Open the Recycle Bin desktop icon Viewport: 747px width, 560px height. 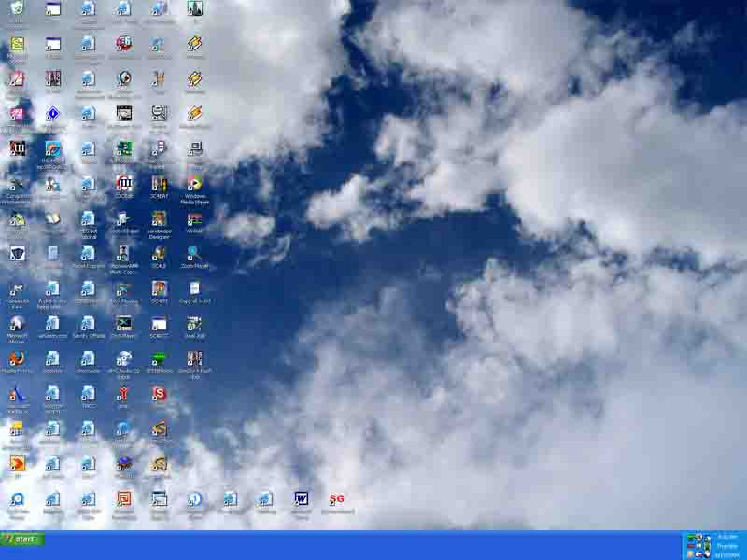click(18, 9)
